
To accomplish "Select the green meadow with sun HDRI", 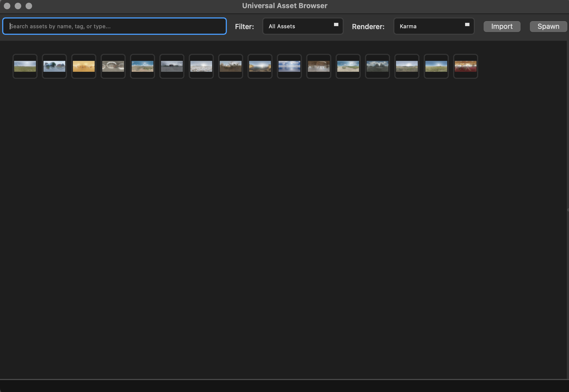I will [436, 66].
